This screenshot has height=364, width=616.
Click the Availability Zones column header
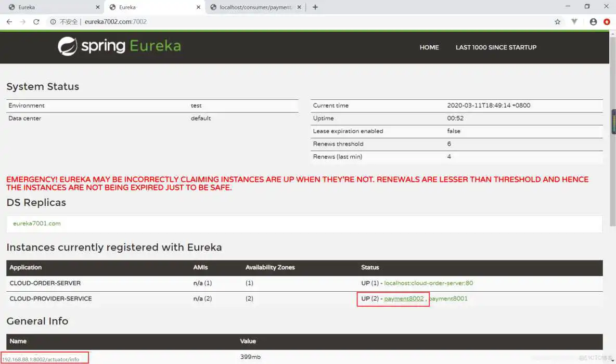[x=270, y=267]
